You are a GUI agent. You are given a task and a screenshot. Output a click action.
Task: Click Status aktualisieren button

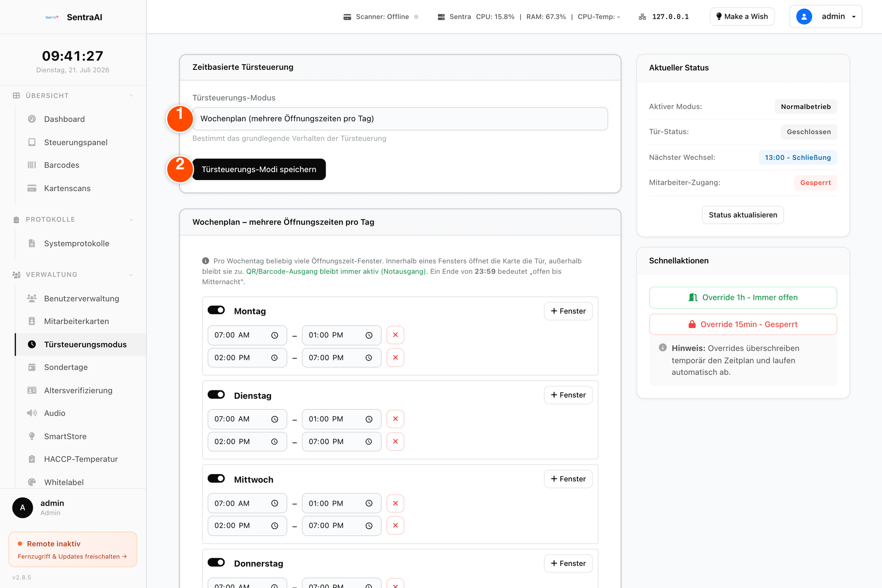click(743, 215)
